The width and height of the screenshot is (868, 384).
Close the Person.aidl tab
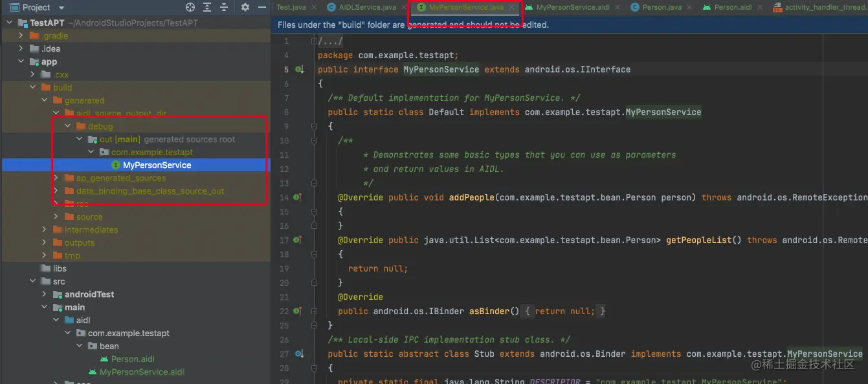click(760, 7)
